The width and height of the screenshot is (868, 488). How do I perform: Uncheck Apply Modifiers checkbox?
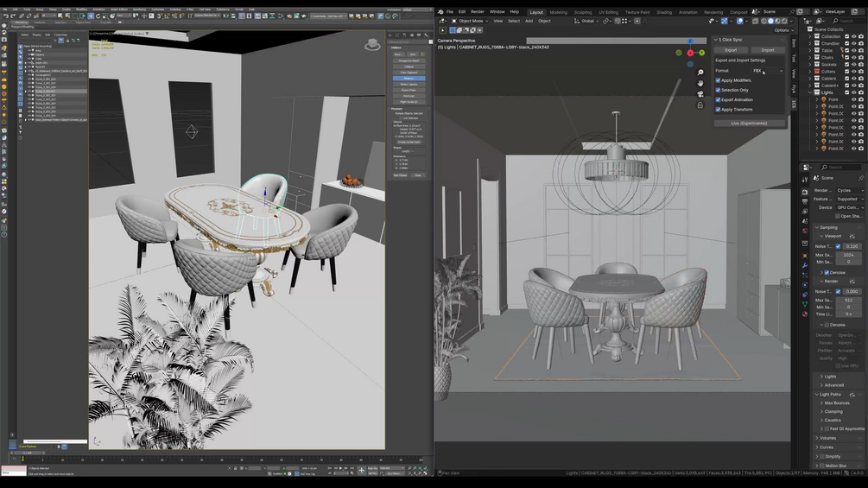[x=718, y=80]
